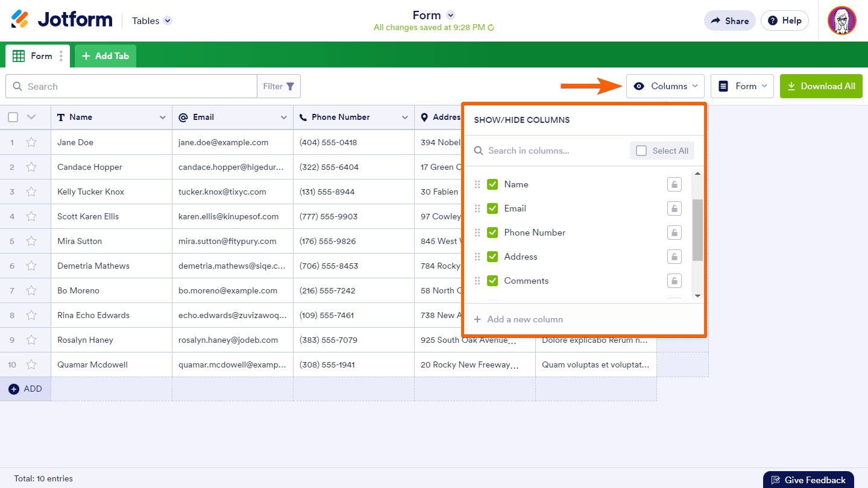
Task: Click the lock icon beside Comments column
Action: click(674, 281)
